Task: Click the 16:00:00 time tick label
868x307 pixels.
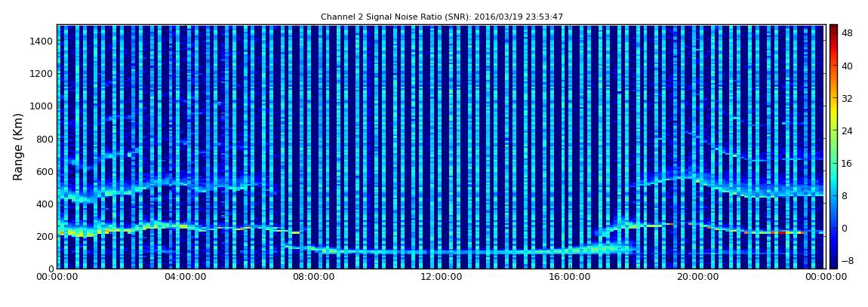Action: [568, 277]
